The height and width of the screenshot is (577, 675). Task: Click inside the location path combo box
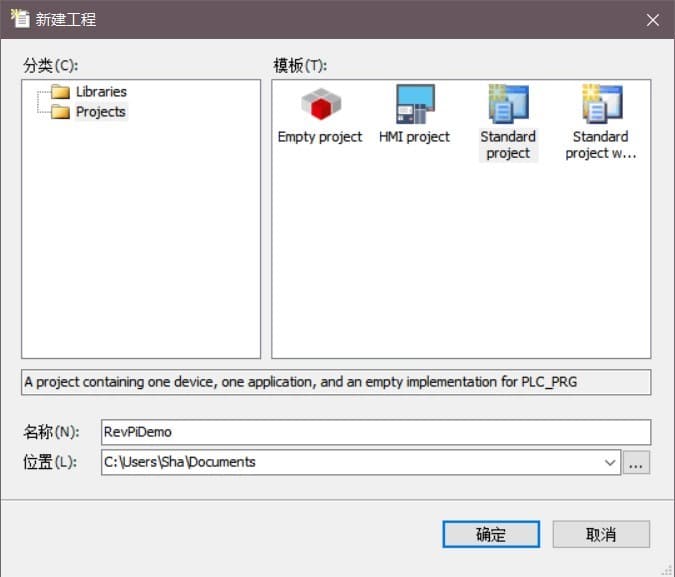click(350, 462)
